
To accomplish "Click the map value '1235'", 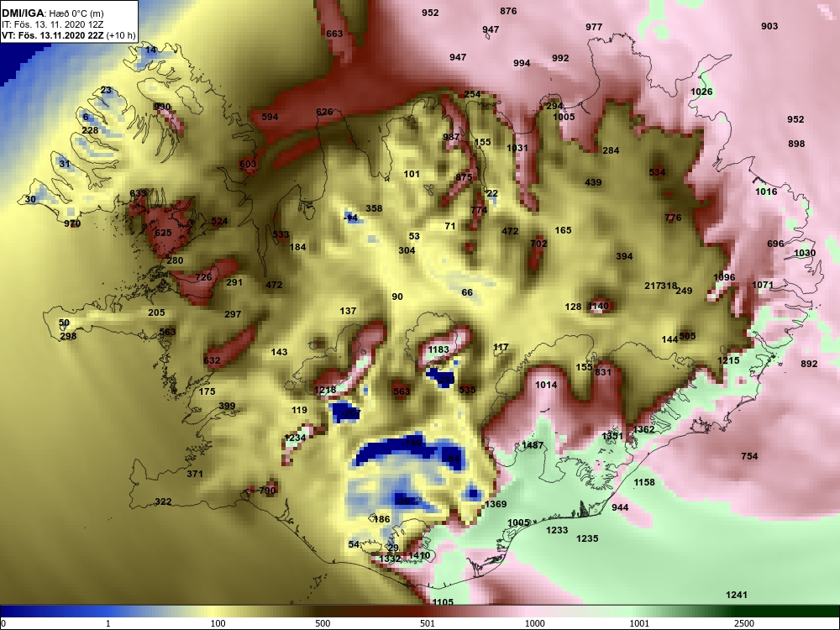I will click(587, 538).
